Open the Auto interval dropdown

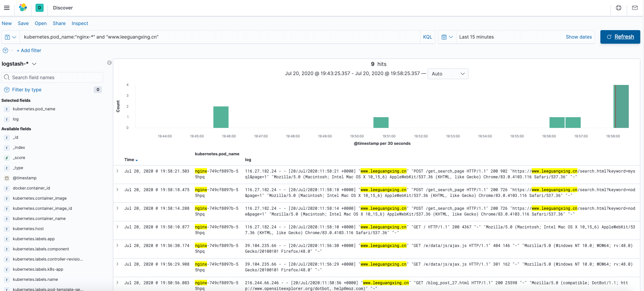(448, 74)
